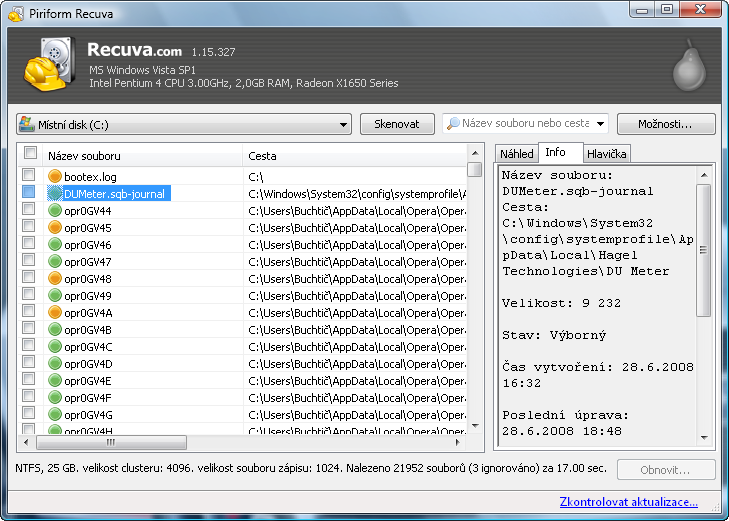Click the green status icon beside opr0GV44
Image resolution: width=729 pixels, height=521 pixels.
click(55, 211)
